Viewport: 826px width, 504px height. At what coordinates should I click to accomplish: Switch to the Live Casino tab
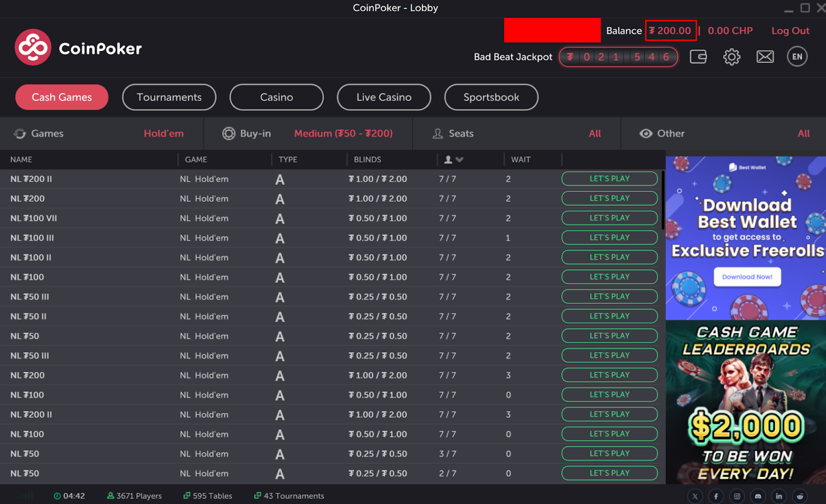coord(384,97)
